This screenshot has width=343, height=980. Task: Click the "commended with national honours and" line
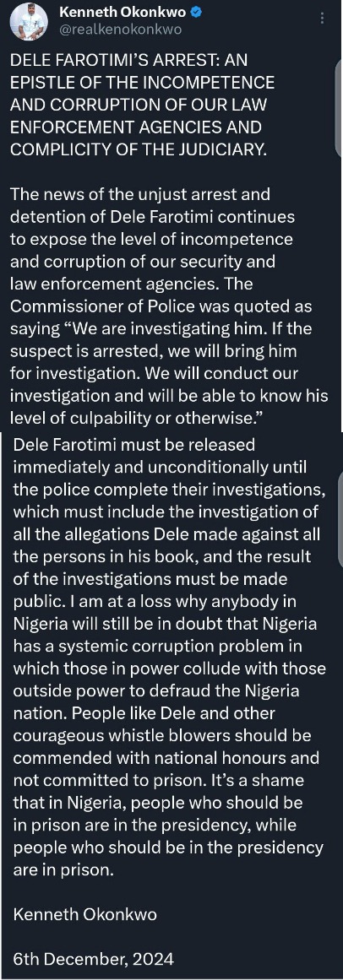(166, 758)
